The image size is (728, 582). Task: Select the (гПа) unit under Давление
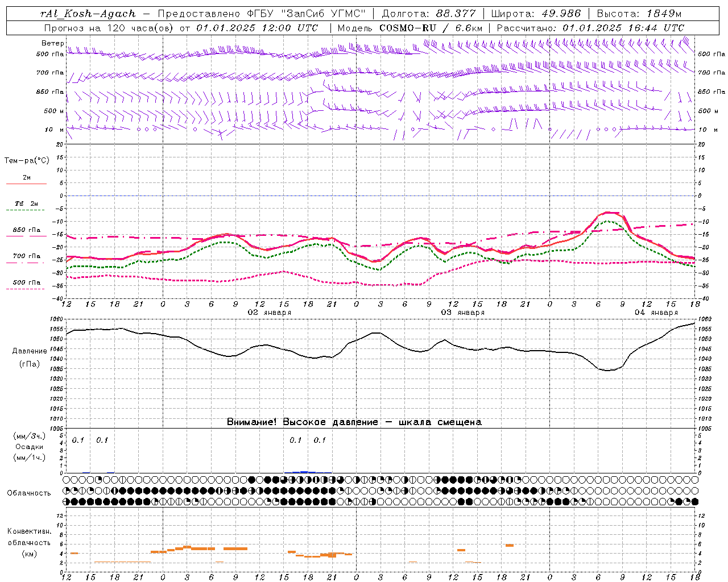pos(28,364)
